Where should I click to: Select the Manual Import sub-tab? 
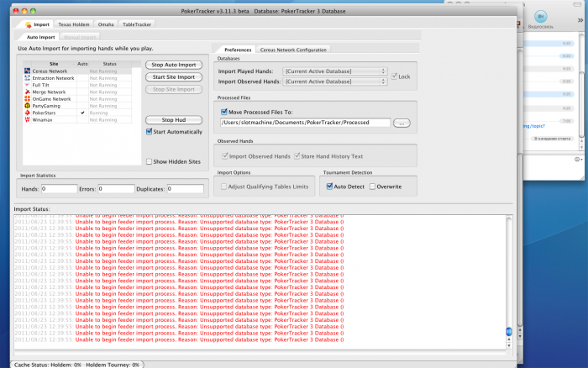point(80,37)
